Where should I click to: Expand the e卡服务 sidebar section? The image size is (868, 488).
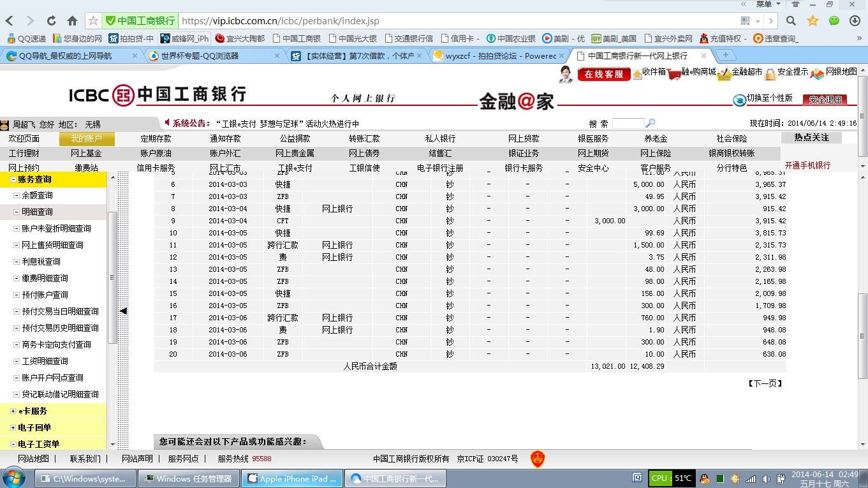[13, 411]
